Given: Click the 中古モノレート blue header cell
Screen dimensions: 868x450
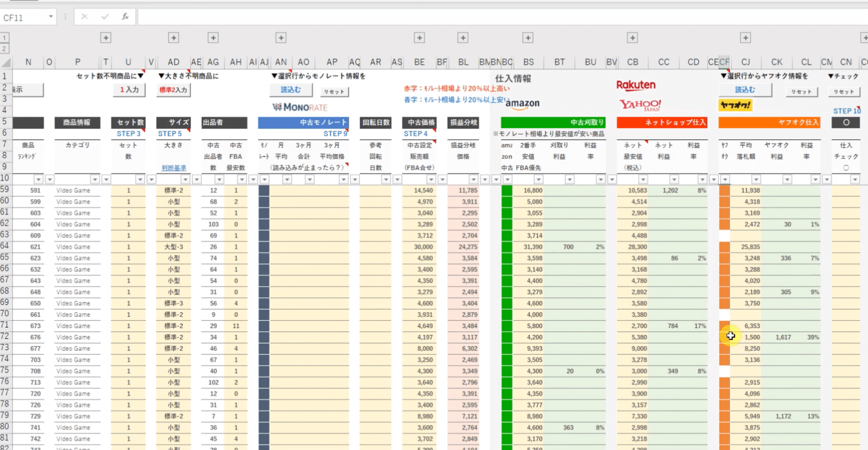Looking at the screenshot, I should click(303, 122).
